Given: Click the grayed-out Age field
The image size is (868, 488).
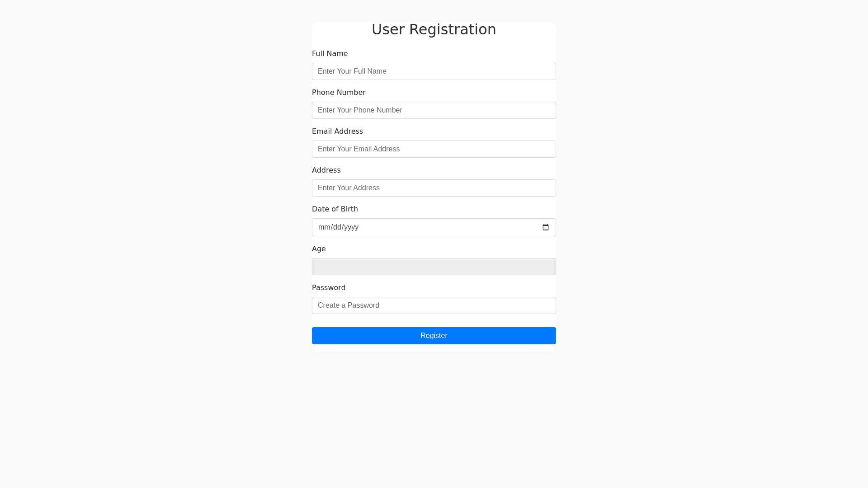Looking at the screenshot, I should click(434, 267).
